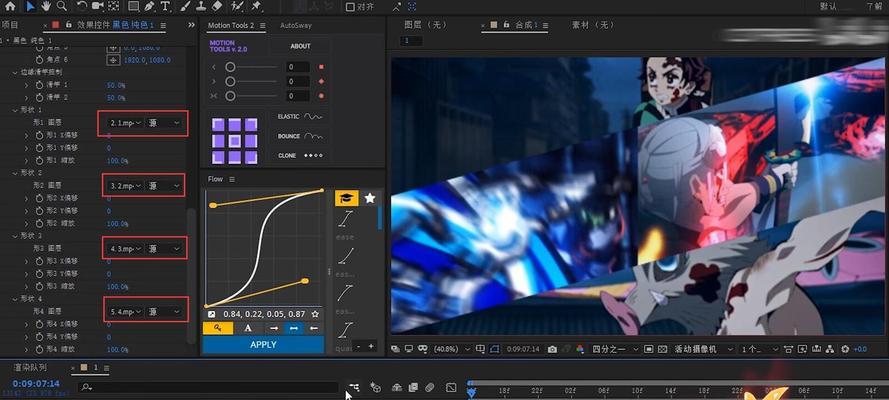Screen dimensions: 889x400
Task: Open the 源 dropdown in 形1 图层 row
Action: 164,123
